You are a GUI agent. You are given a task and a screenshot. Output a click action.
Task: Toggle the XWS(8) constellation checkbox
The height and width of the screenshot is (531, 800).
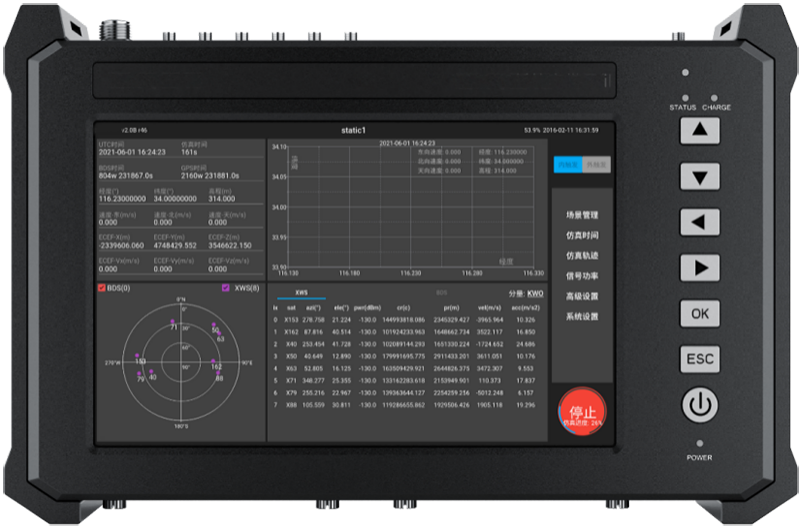tap(226, 288)
